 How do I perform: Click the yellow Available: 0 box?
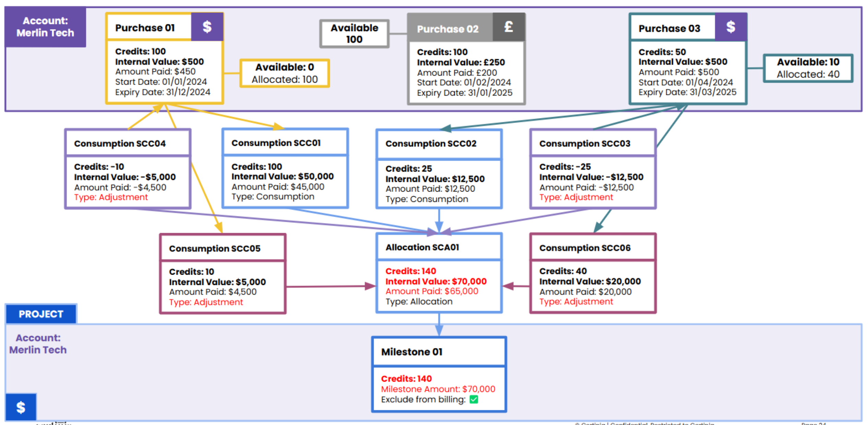pyautogui.click(x=285, y=73)
